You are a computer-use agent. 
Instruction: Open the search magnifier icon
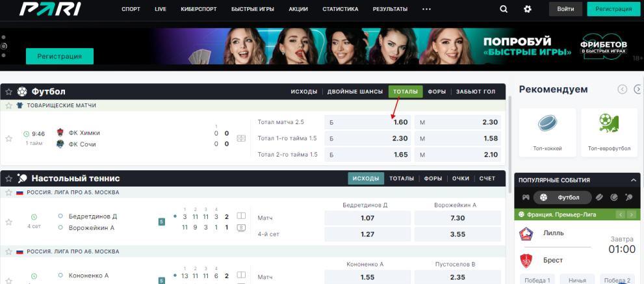coord(504,9)
